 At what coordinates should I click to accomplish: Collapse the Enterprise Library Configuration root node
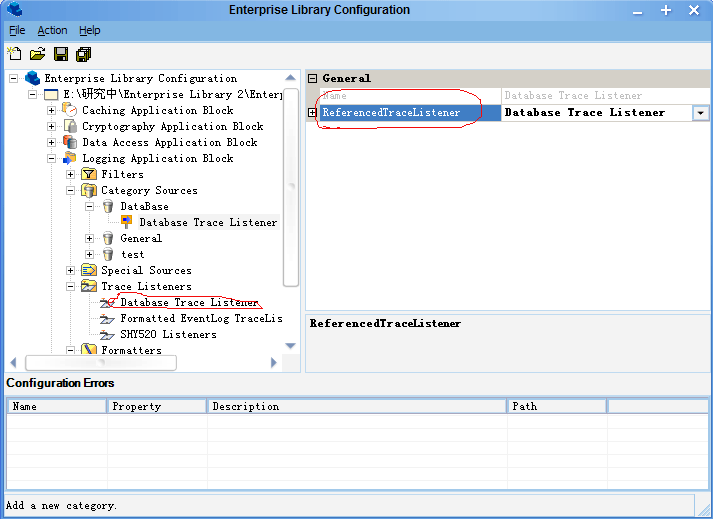(x=14, y=78)
